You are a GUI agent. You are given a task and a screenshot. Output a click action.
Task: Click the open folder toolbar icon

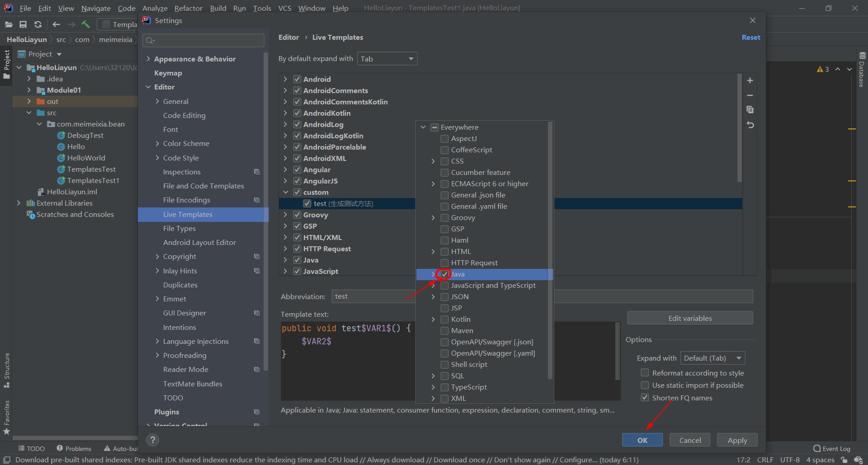[9, 24]
